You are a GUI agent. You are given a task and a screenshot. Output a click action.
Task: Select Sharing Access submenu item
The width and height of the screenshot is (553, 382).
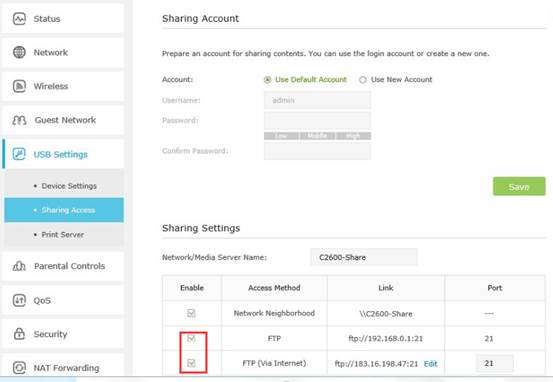(x=64, y=210)
